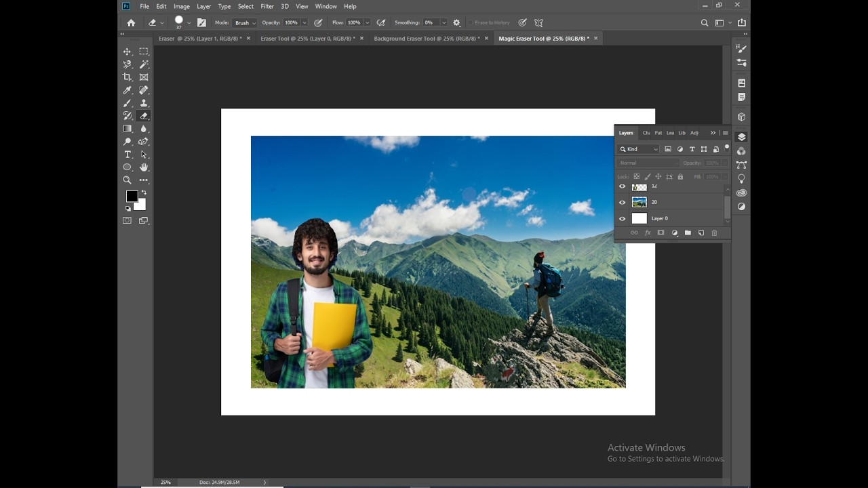This screenshot has height=488, width=868.
Task: Open the Filter menu
Action: coord(267,6)
